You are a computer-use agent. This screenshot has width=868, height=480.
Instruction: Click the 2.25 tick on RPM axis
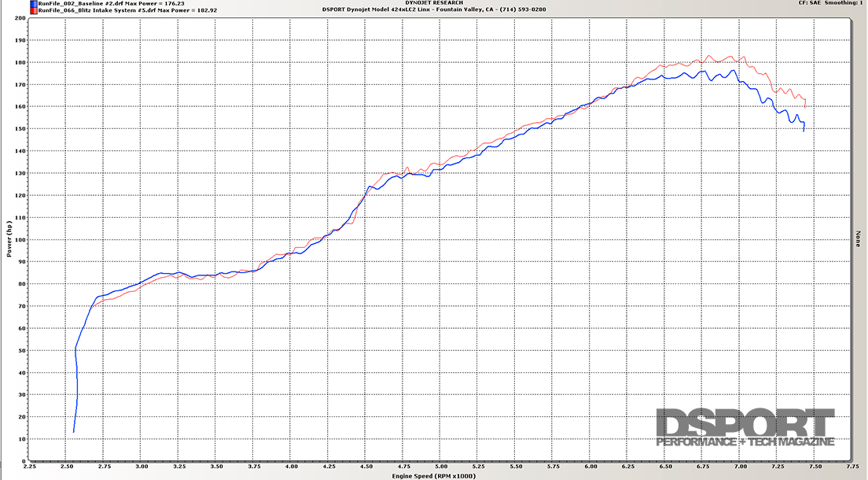[28, 467]
